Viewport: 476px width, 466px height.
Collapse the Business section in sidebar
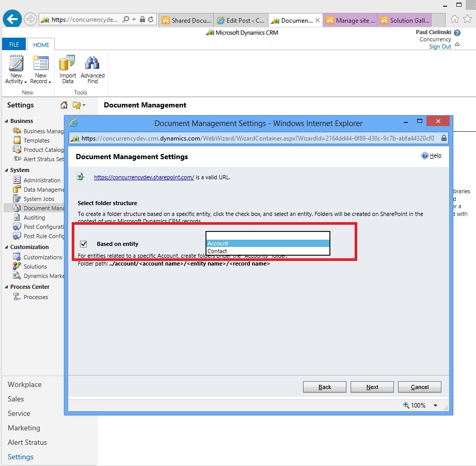coord(6,121)
